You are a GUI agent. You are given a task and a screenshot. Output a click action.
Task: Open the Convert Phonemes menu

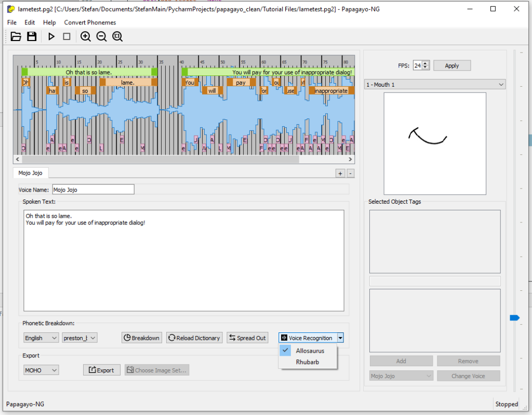(90, 22)
